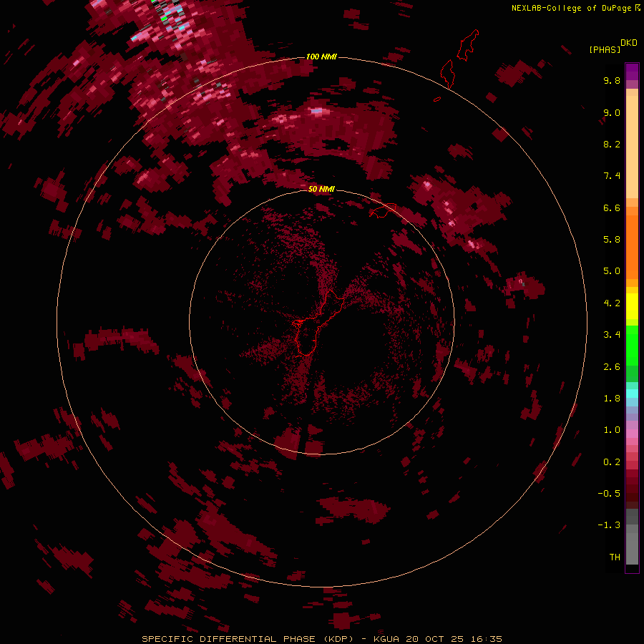Viewport: 644px width, 644px height.
Task: Select the -0.5 scale label
Action: coord(609,494)
